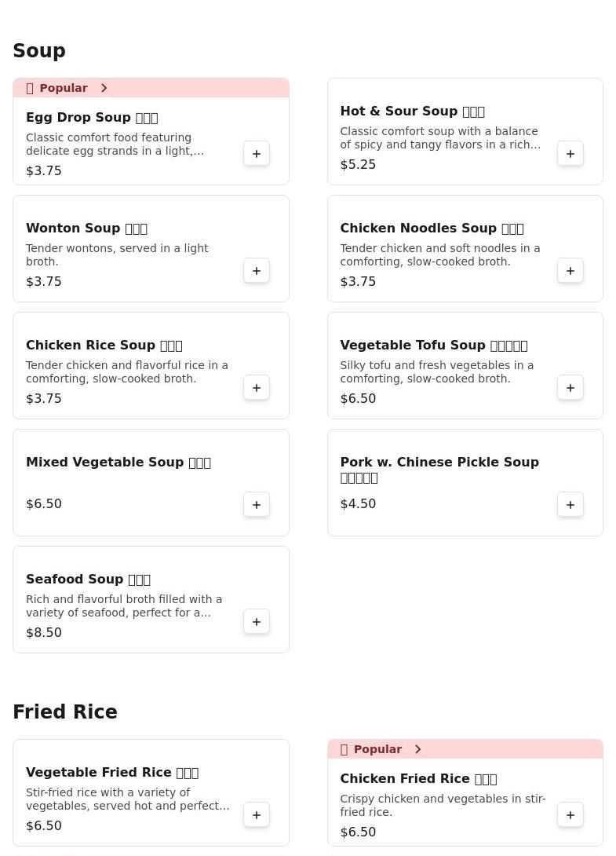Screen dimensions: 616x856
Task: Add Egg Drop Soup to cart
Action: 257,154
